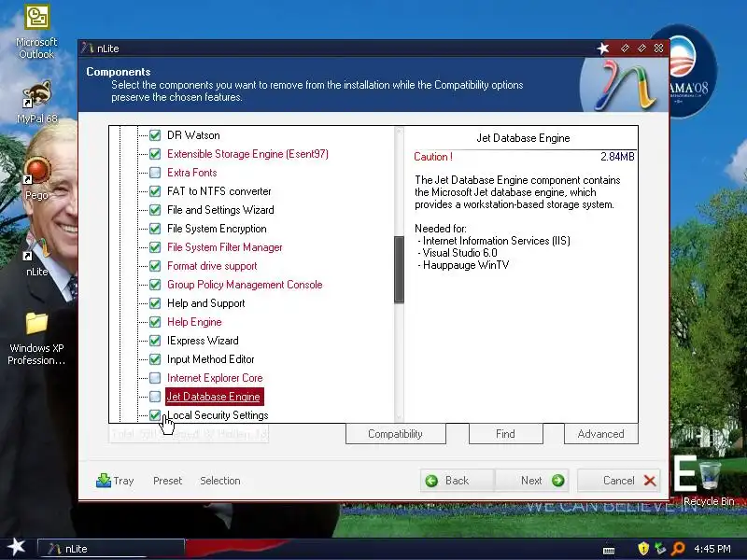
Task: Click Next to continue nLite wizard
Action: tap(532, 481)
